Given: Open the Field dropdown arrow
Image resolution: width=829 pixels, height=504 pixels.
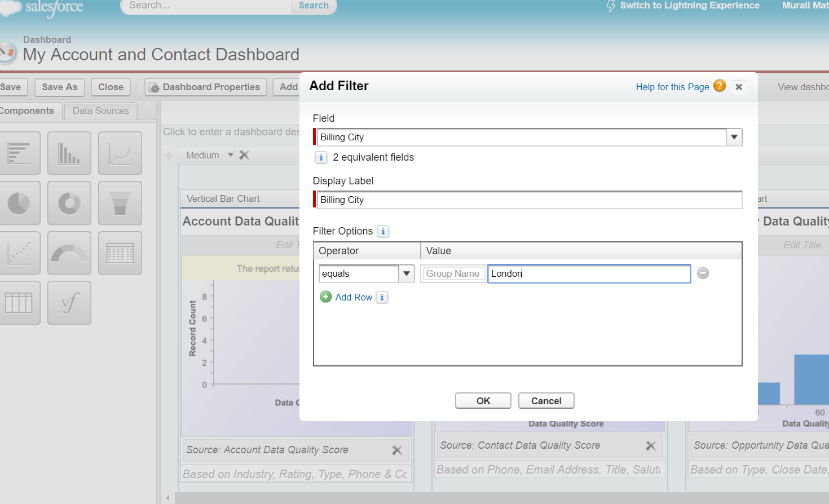Looking at the screenshot, I should coord(734,138).
